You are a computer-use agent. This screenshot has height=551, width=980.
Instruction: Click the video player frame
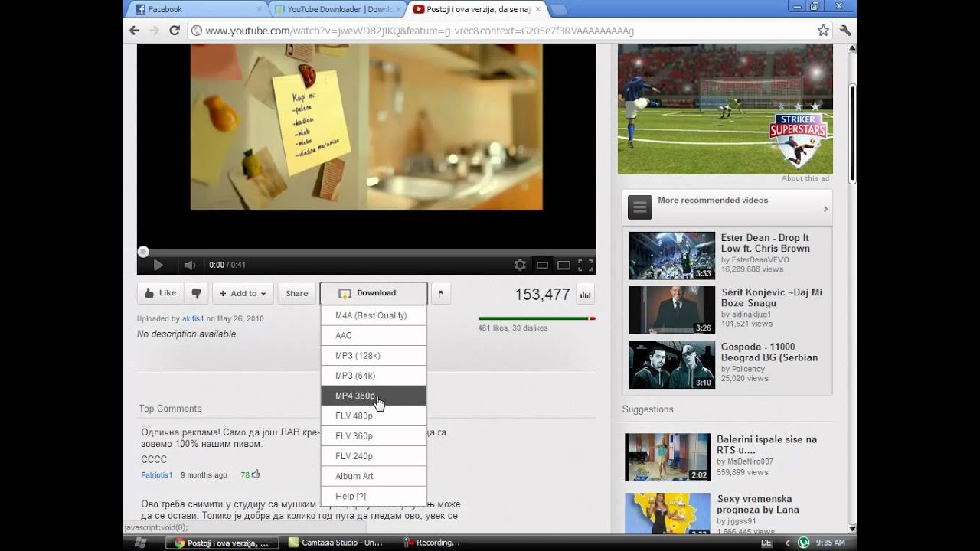[366, 145]
